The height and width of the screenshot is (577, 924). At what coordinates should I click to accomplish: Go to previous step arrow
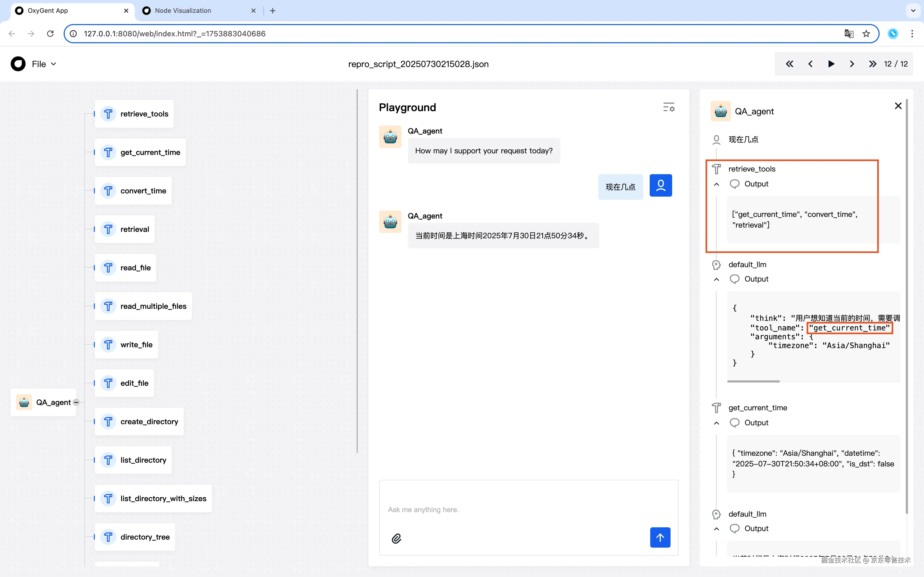coord(810,64)
